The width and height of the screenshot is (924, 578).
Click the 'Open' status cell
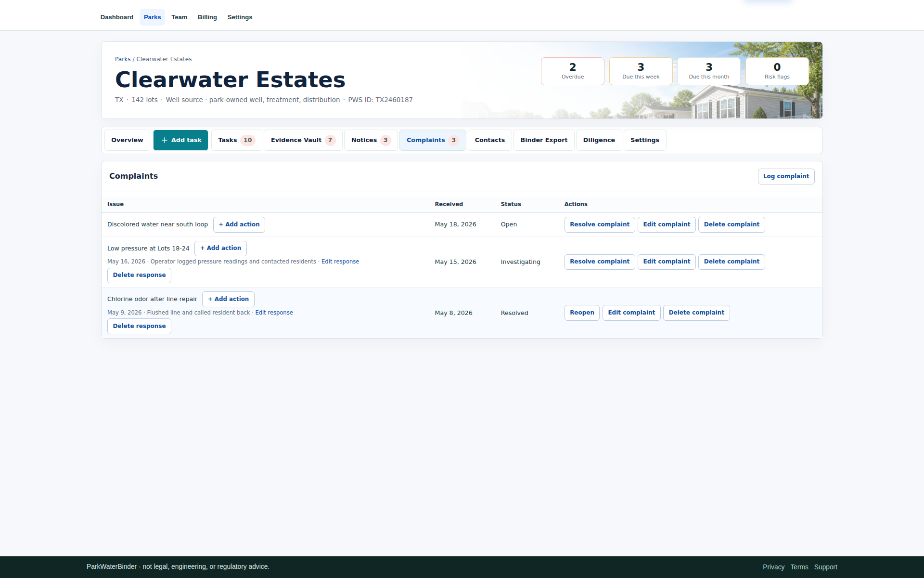[x=509, y=224]
